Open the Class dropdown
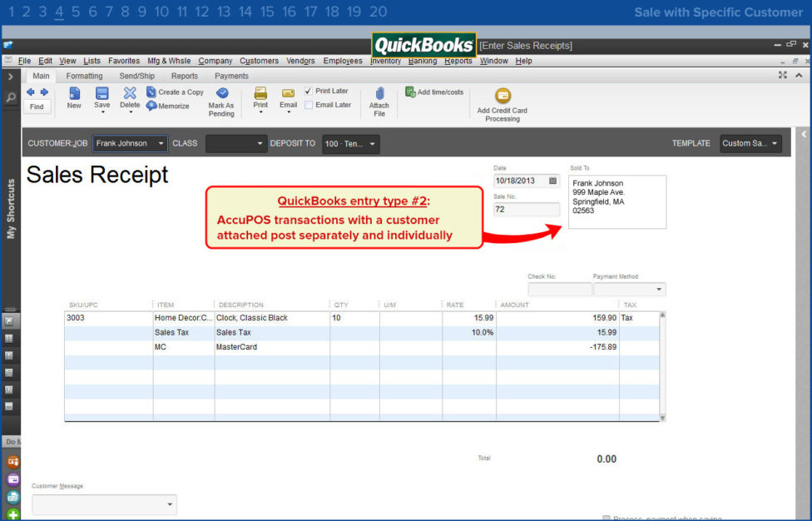 point(236,143)
